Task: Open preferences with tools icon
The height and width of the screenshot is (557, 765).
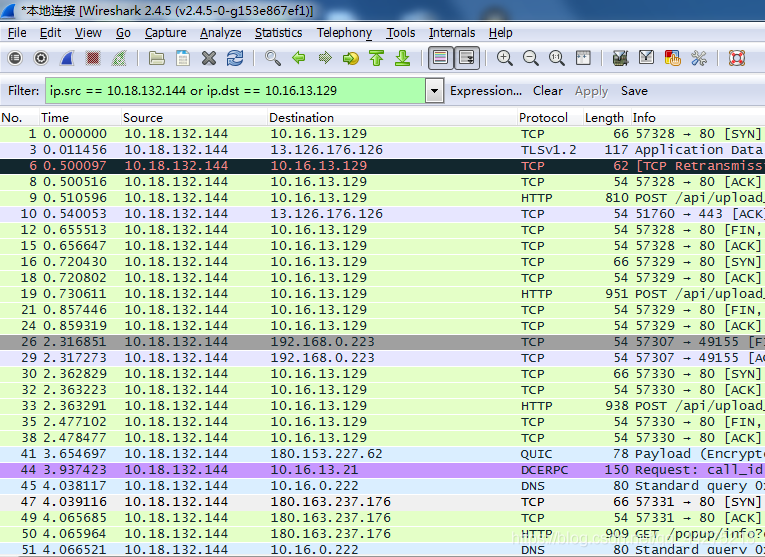Action: [x=699, y=59]
